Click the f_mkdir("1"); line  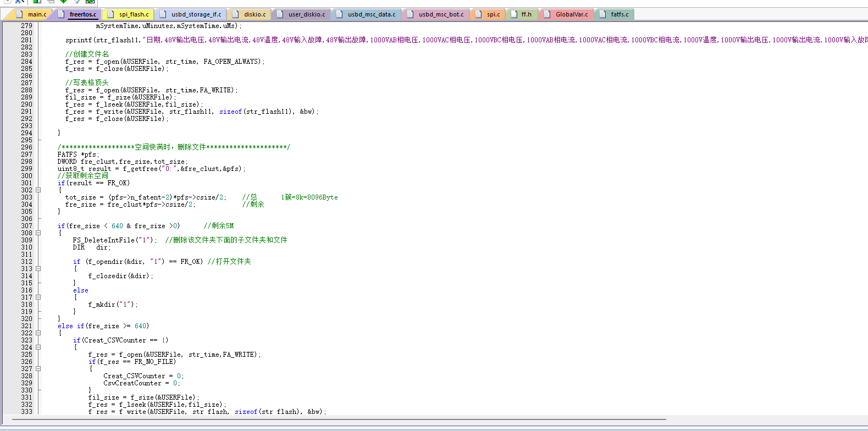(113, 305)
